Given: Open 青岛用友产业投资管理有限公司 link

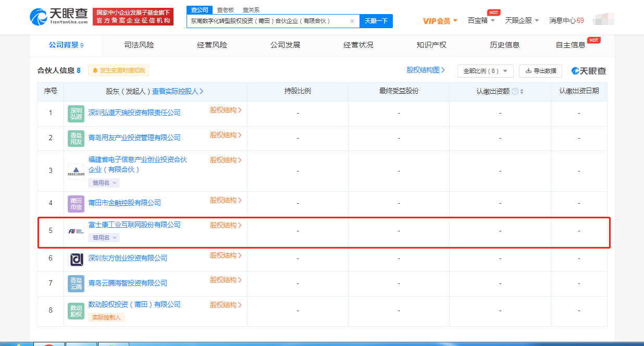Looking at the screenshot, I should click(x=134, y=138).
